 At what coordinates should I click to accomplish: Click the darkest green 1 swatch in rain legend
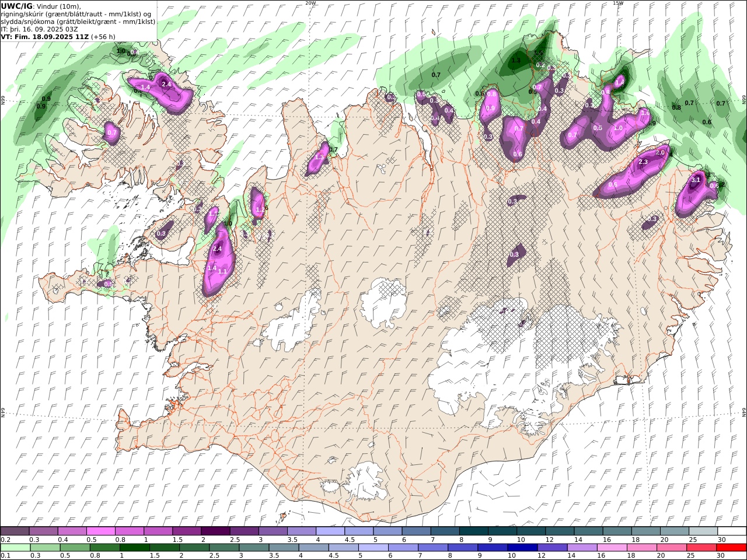pos(134,548)
